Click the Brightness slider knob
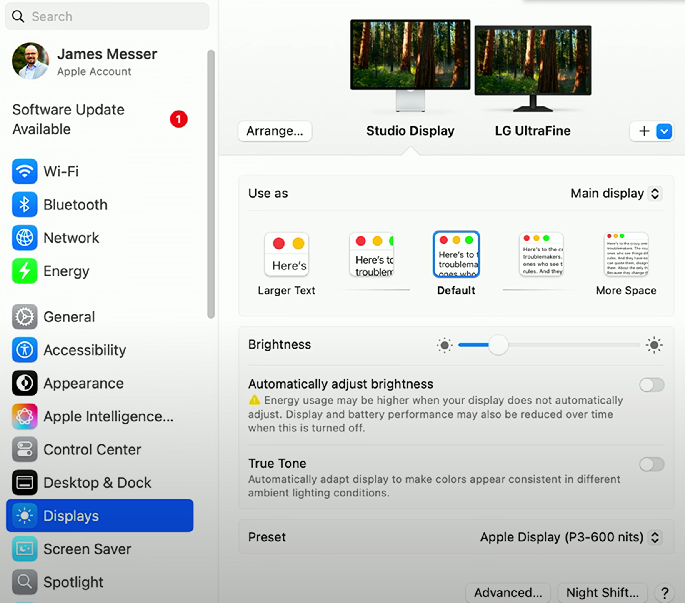 (x=498, y=345)
